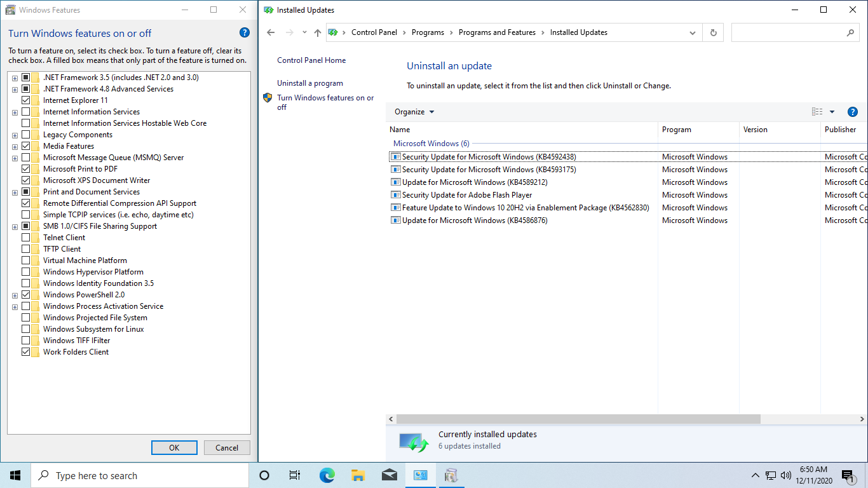Screen dimensions: 868x488
Task: Expand SMB 1.0/CIFS File Sharing Support
Action: click(15, 226)
